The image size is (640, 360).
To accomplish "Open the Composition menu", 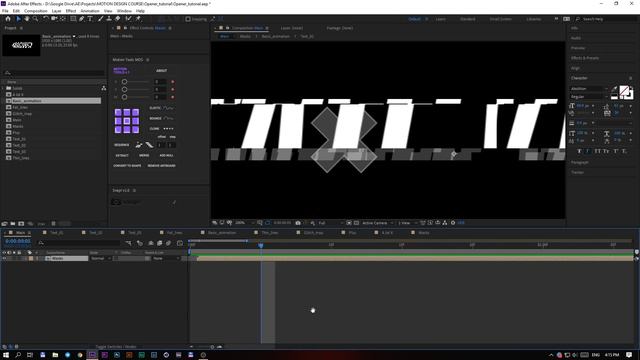I will (36, 11).
